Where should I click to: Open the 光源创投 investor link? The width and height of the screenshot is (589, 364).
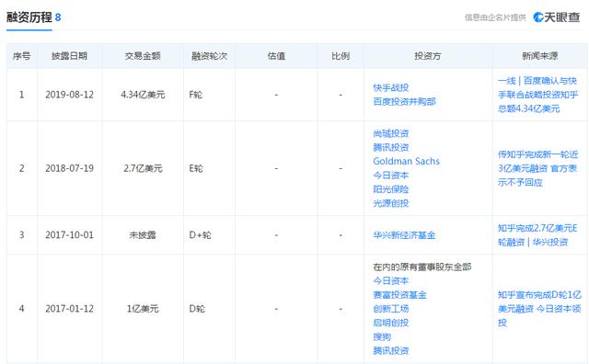(x=390, y=203)
